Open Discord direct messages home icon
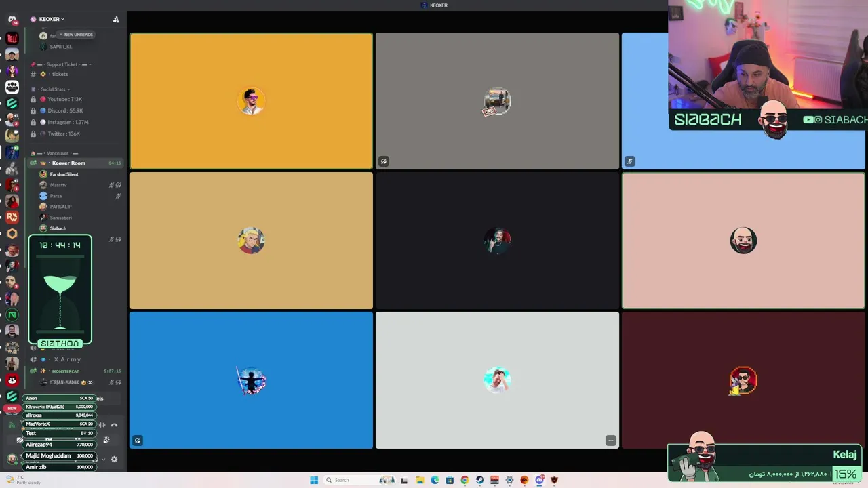This screenshot has width=868, height=488. click(x=12, y=20)
